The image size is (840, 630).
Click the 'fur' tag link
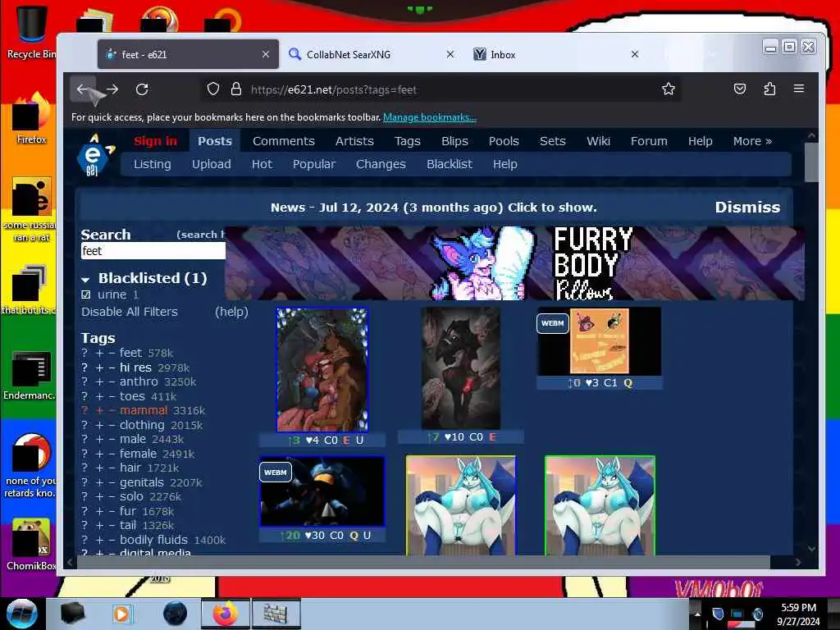pyautogui.click(x=128, y=511)
